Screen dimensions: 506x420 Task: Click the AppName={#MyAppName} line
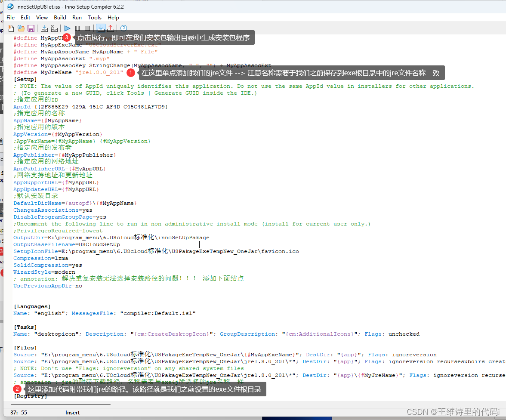[x=47, y=121]
